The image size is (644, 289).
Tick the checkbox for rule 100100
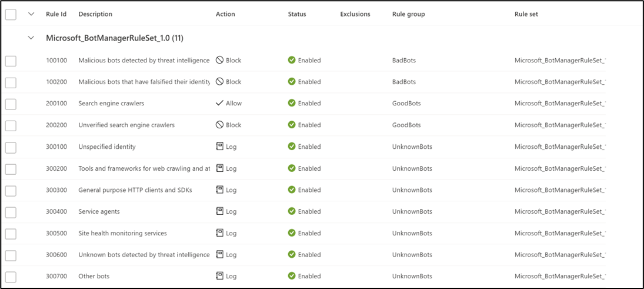coord(11,61)
